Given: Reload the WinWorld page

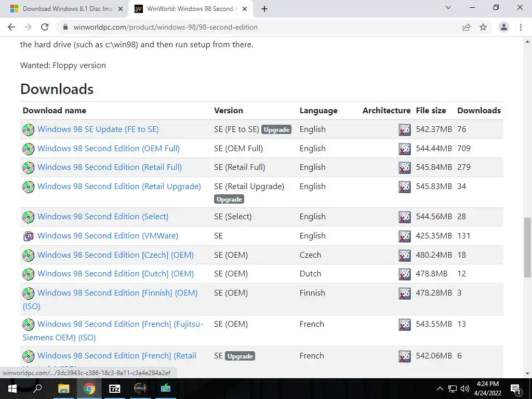Looking at the screenshot, I should (45, 27).
